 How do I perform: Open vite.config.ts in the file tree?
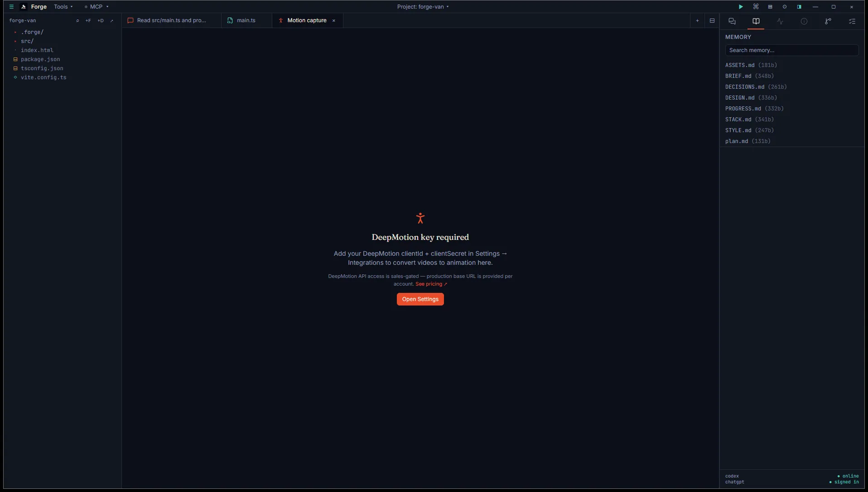(43, 77)
